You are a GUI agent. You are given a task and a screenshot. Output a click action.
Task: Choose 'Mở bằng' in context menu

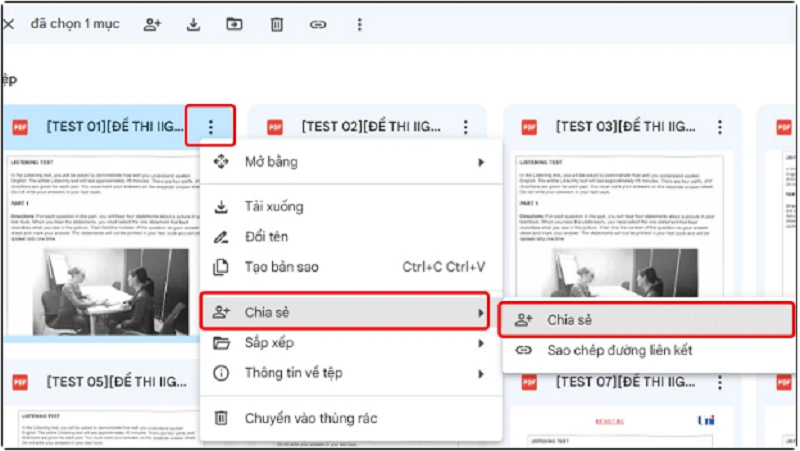click(351, 162)
